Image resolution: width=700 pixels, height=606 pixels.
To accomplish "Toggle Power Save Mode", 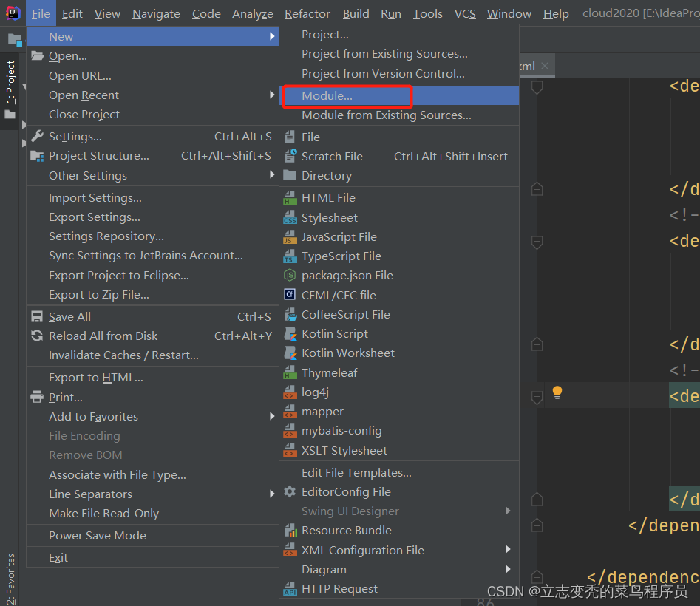I will (153, 536).
